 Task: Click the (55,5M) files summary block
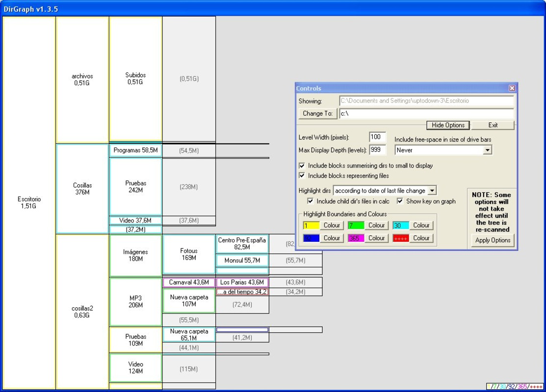coord(189,320)
